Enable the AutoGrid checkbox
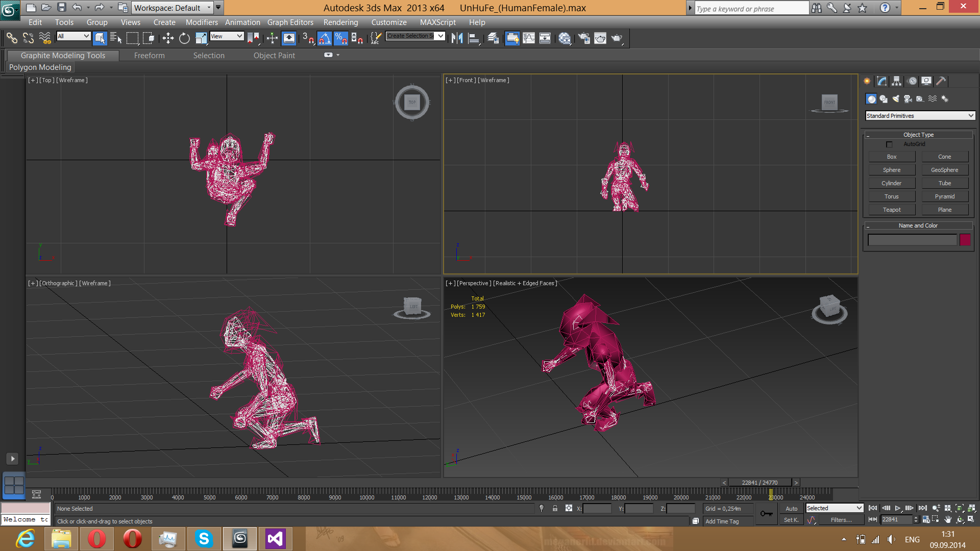Screen dimensions: 980x551 [x=889, y=144]
